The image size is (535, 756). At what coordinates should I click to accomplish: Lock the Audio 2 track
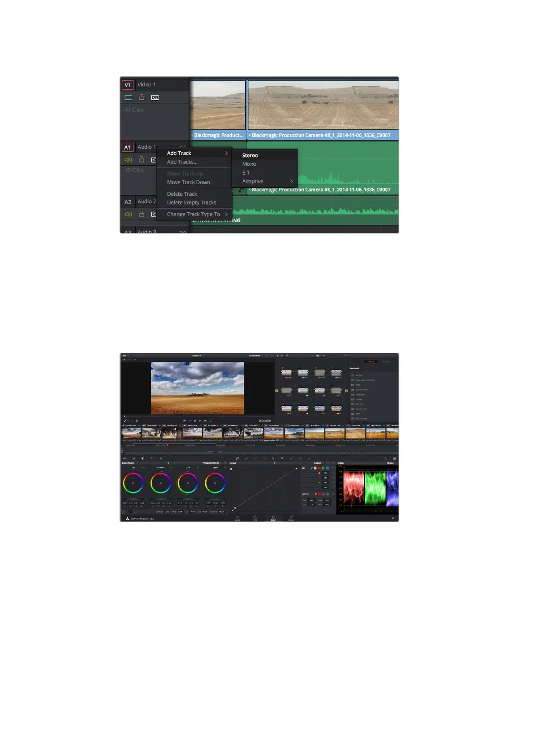click(x=141, y=214)
